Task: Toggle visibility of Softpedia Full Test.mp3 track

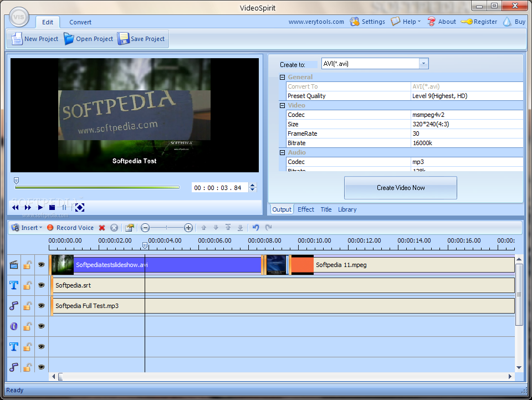Action: click(42, 306)
